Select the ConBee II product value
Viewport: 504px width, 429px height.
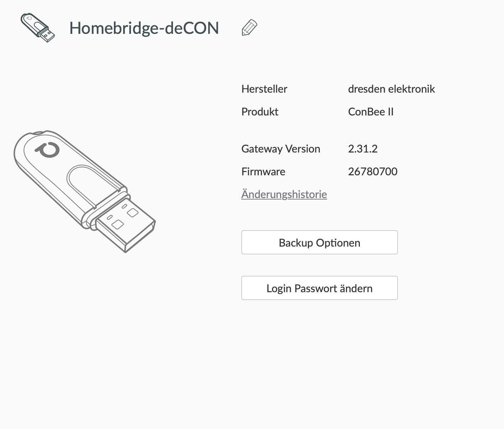tap(371, 112)
